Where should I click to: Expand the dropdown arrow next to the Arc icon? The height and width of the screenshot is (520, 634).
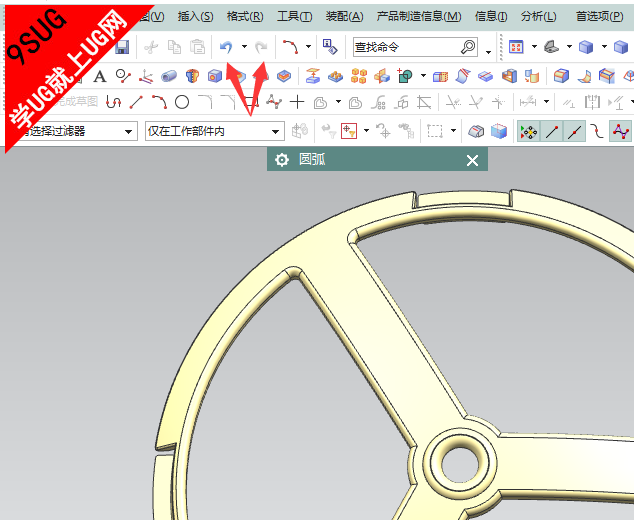(309, 47)
